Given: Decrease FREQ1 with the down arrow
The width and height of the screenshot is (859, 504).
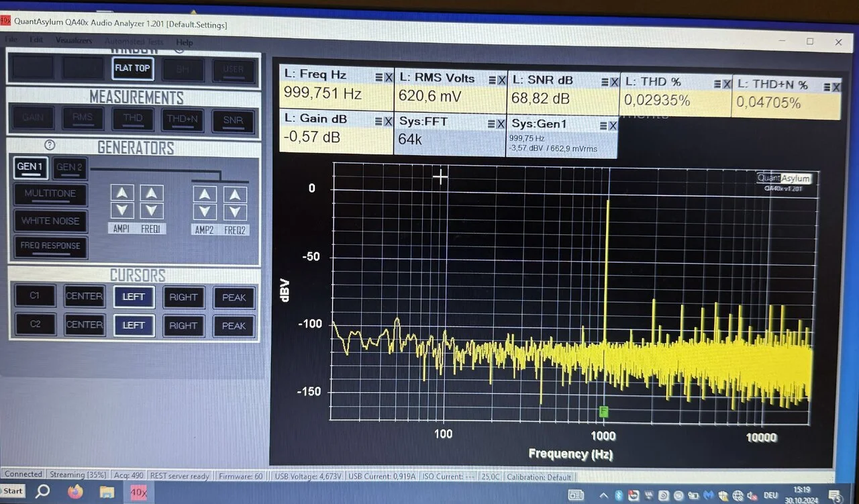Looking at the screenshot, I should click(x=152, y=211).
